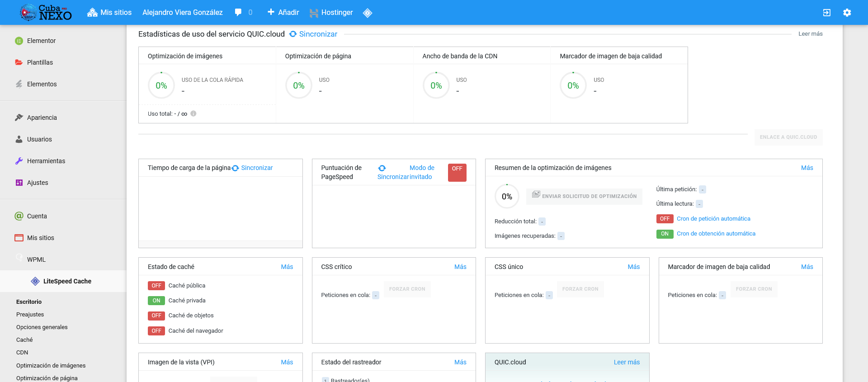The height and width of the screenshot is (382, 868).
Task: Toggle the Modo de invitado OFF switch
Action: 457,172
